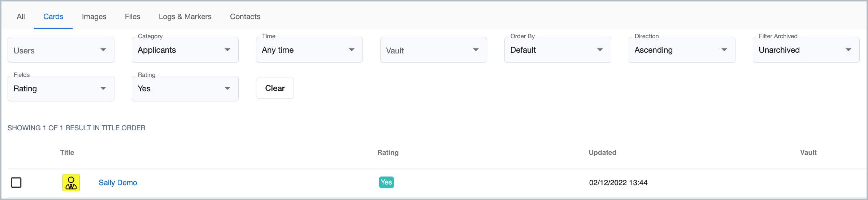Click the green Yes rating badge
This screenshot has width=868, height=200.
(x=386, y=182)
